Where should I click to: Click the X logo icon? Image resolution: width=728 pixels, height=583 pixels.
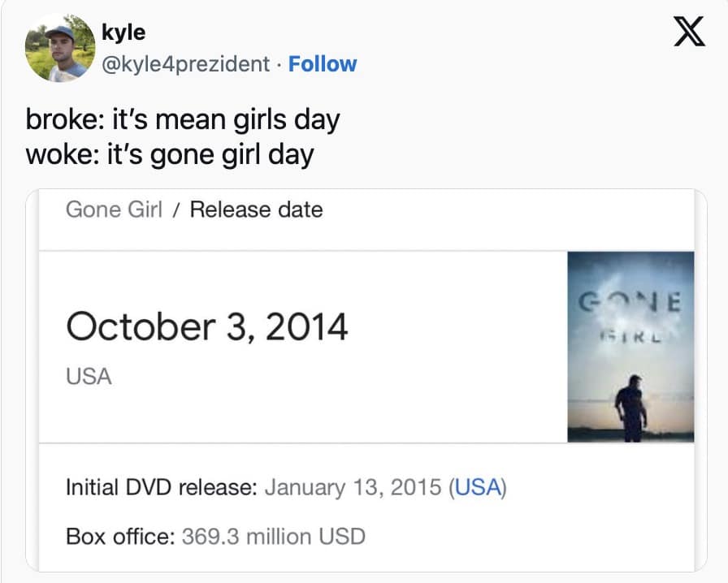pos(689,34)
